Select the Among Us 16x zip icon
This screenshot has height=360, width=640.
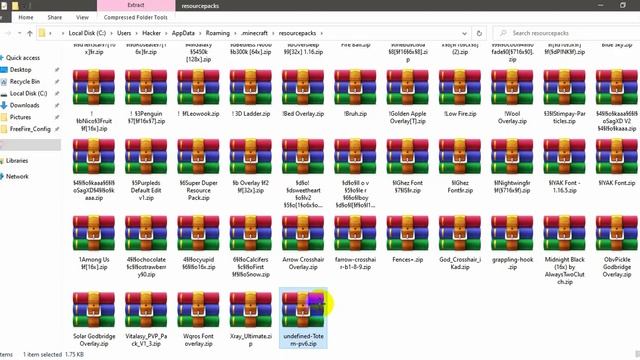(x=93, y=233)
